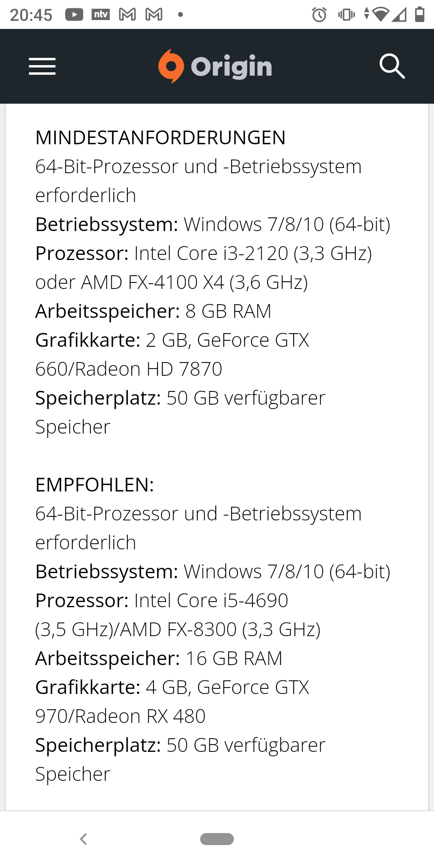This screenshot has height=868, width=434.
Task: Tap the mobile signal strength icon
Action: click(x=399, y=15)
